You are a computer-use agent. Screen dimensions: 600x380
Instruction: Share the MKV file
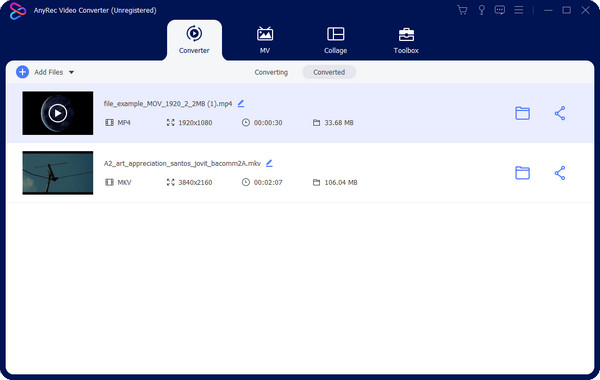[x=560, y=173]
